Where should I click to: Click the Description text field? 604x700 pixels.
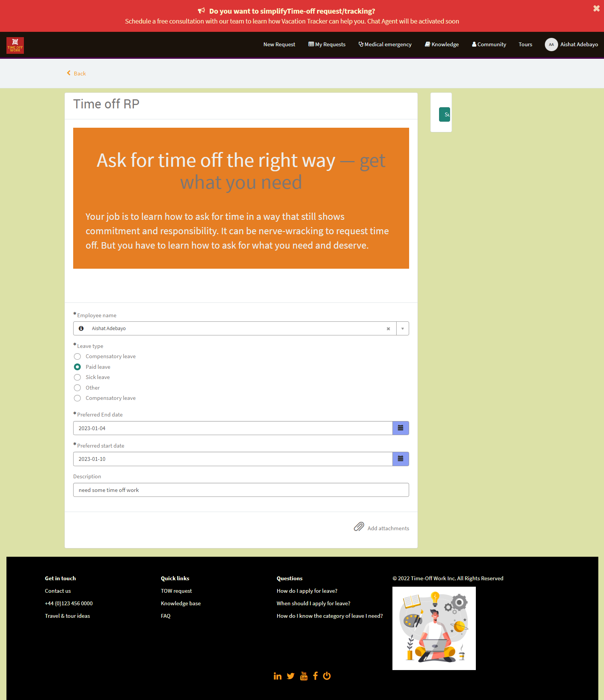coord(241,490)
